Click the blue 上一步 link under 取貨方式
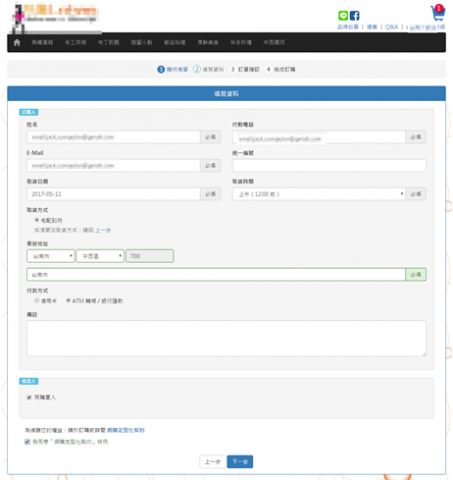This screenshot has width=453, height=480. point(103,230)
